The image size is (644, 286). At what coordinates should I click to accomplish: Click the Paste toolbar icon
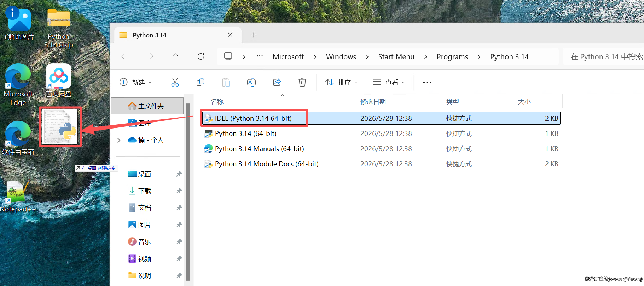coord(226,82)
